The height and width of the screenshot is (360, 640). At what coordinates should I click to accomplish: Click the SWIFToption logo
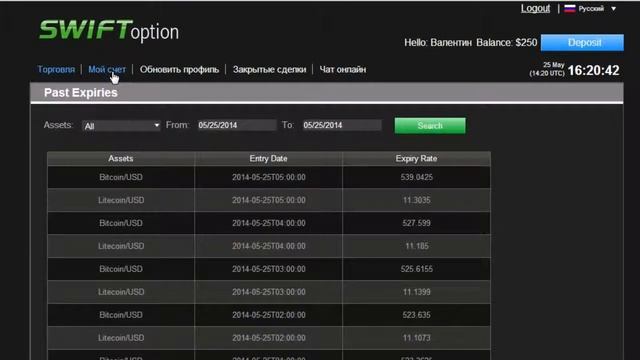coord(109,31)
